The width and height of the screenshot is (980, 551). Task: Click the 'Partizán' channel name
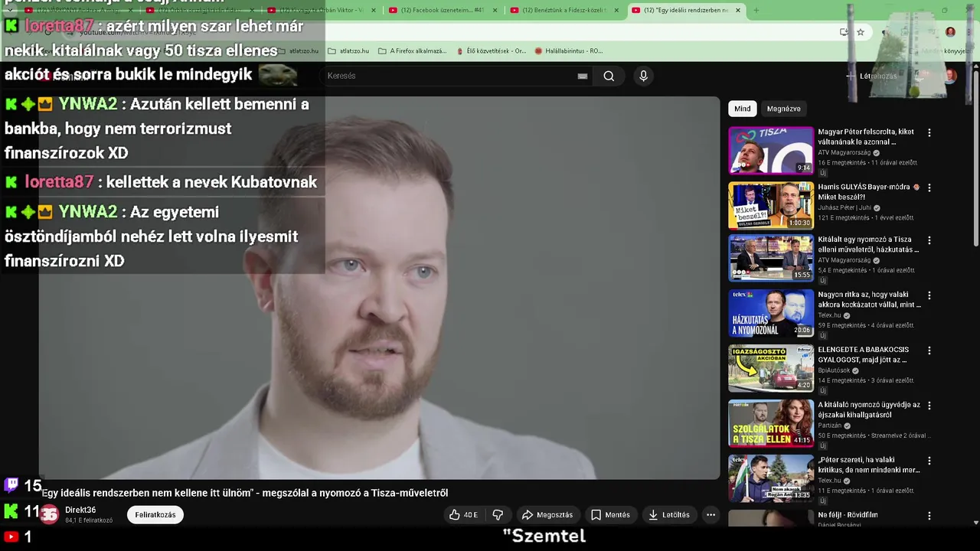coord(829,425)
